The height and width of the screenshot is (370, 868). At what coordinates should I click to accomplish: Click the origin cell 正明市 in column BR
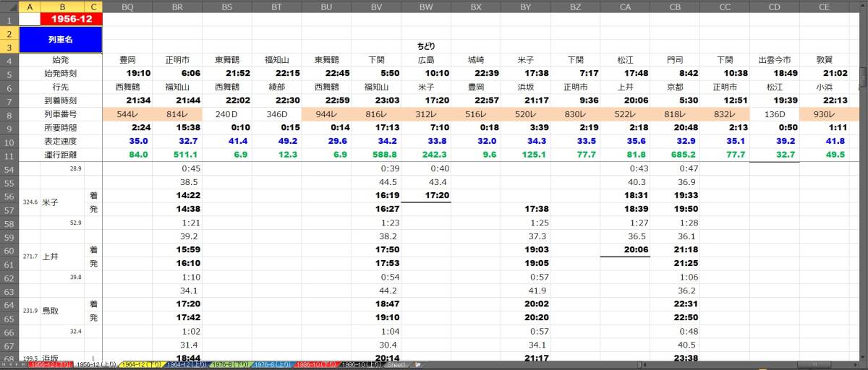point(177,60)
